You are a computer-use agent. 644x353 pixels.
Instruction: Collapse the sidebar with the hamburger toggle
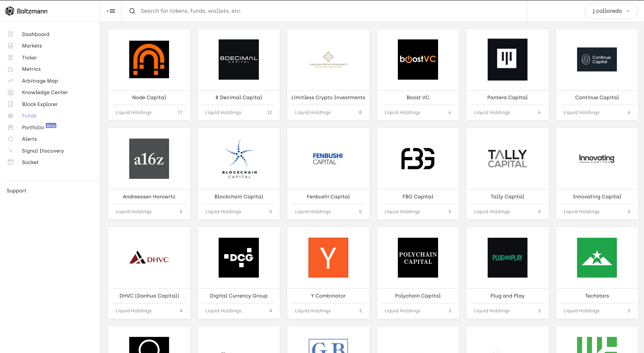coord(111,11)
